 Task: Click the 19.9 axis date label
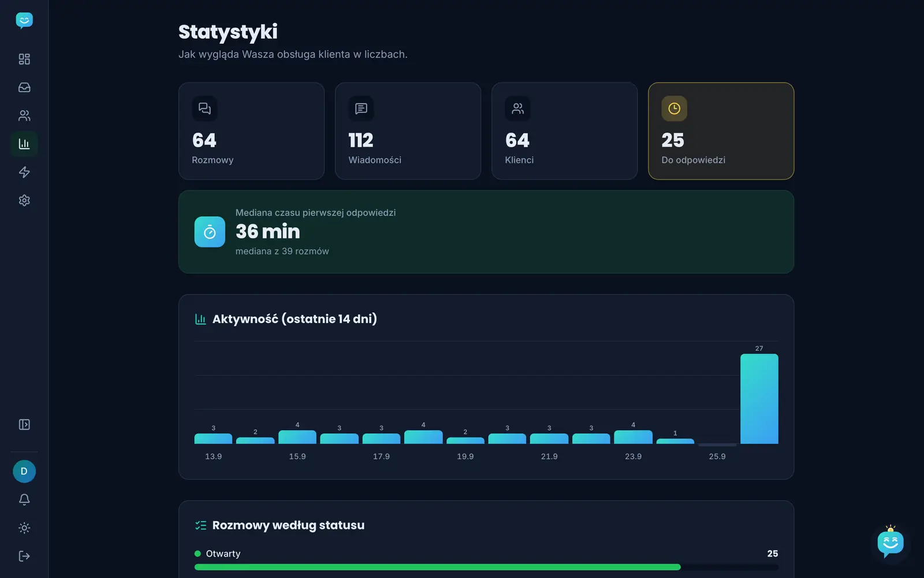pos(465,457)
